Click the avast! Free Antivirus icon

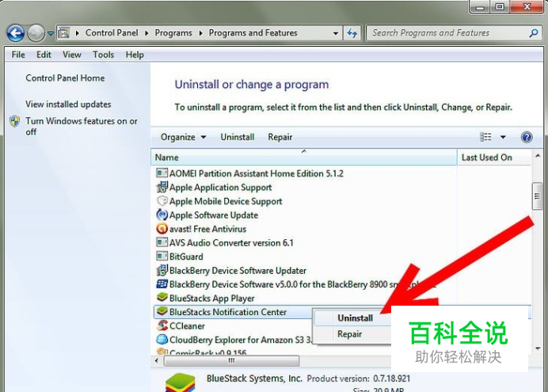162,229
